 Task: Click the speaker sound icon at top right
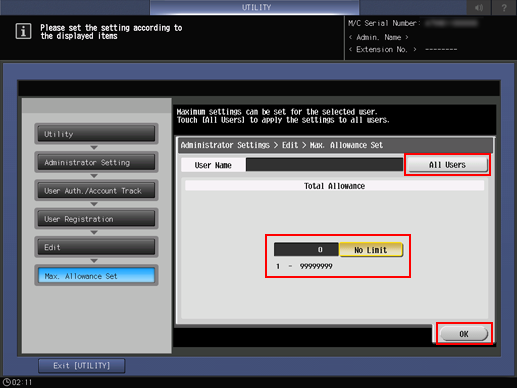[479, 7]
